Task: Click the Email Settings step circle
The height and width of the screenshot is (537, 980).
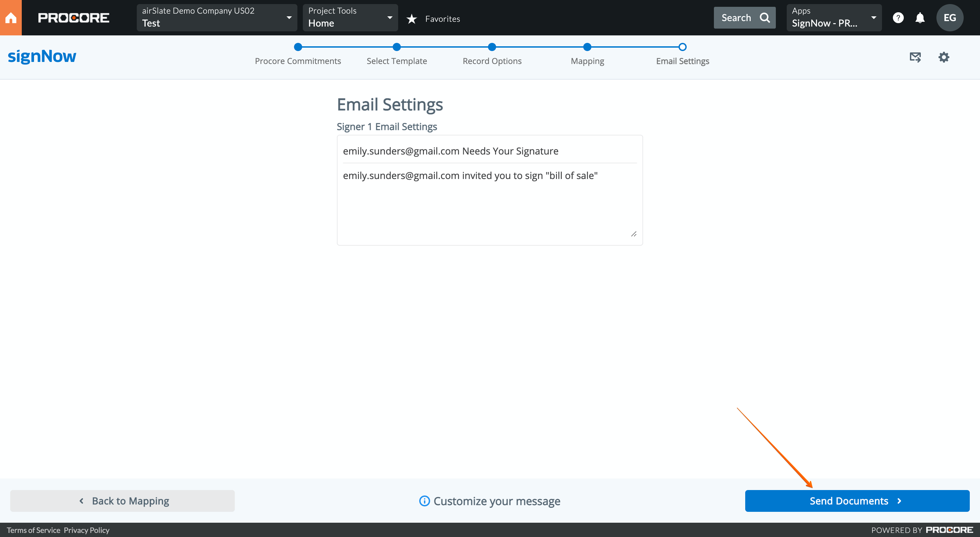Action: (x=683, y=47)
